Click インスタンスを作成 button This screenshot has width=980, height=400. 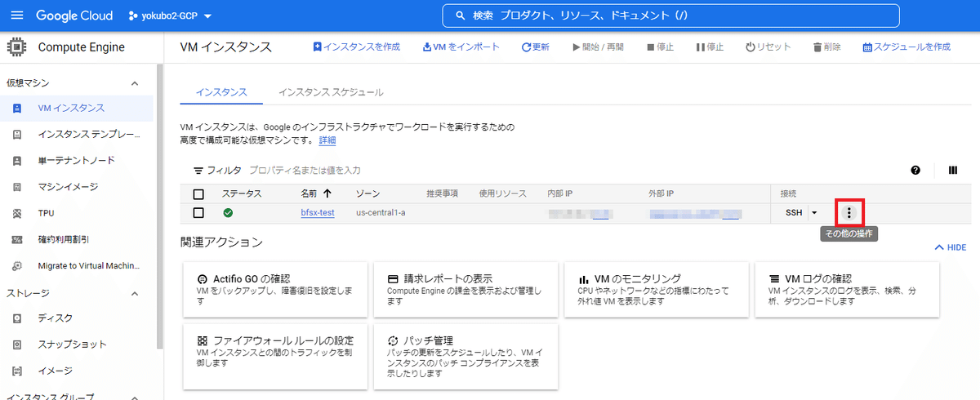pyautogui.click(x=356, y=47)
